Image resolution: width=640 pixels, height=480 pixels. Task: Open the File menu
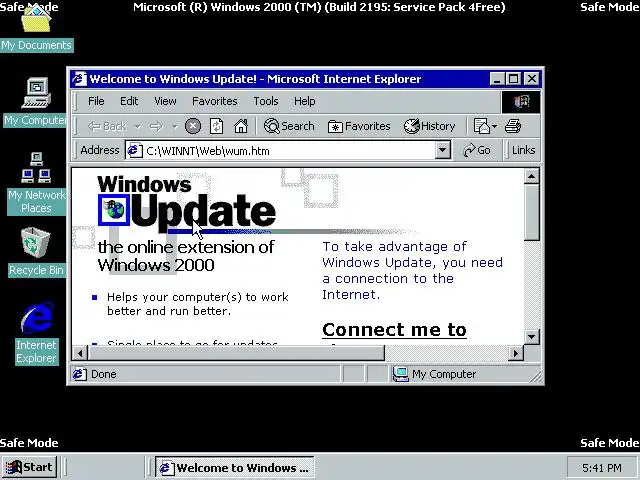click(96, 101)
